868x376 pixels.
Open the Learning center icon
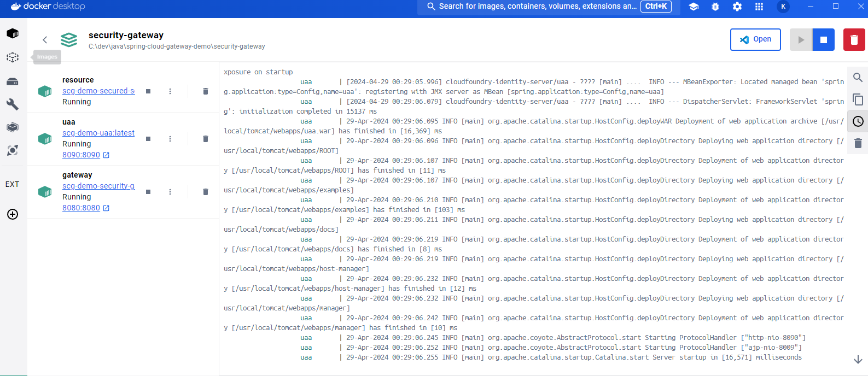[694, 7]
